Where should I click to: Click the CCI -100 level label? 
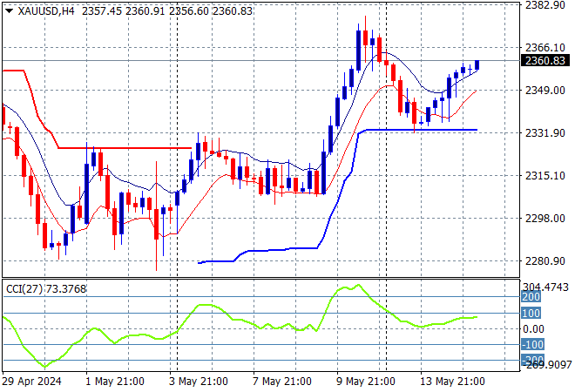point(532,344)
